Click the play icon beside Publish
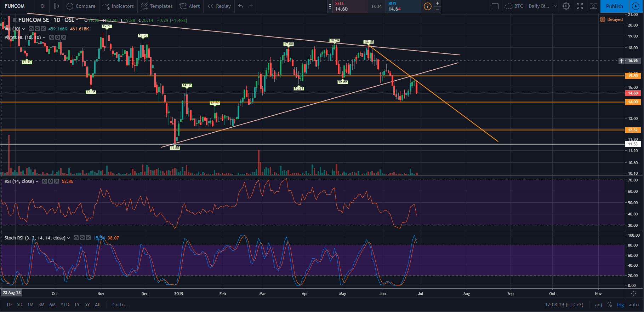The image size is (644, 312). tap(636, 6)
